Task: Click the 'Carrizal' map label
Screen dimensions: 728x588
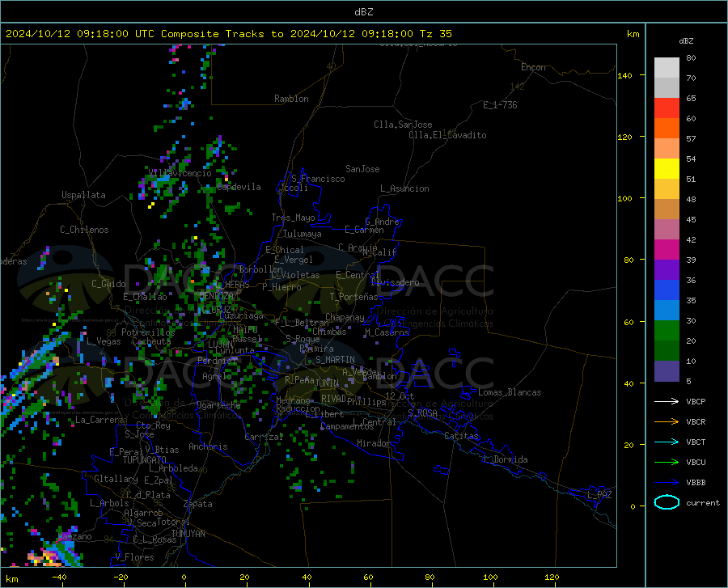Action: pyautogui.click(x=264, y=437)
